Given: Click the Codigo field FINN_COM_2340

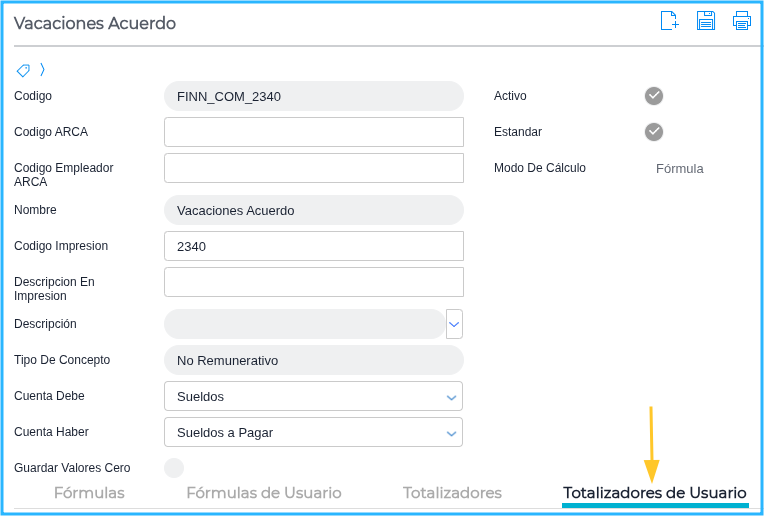Looking at the screenshot, I should click(x=314, y=96).
